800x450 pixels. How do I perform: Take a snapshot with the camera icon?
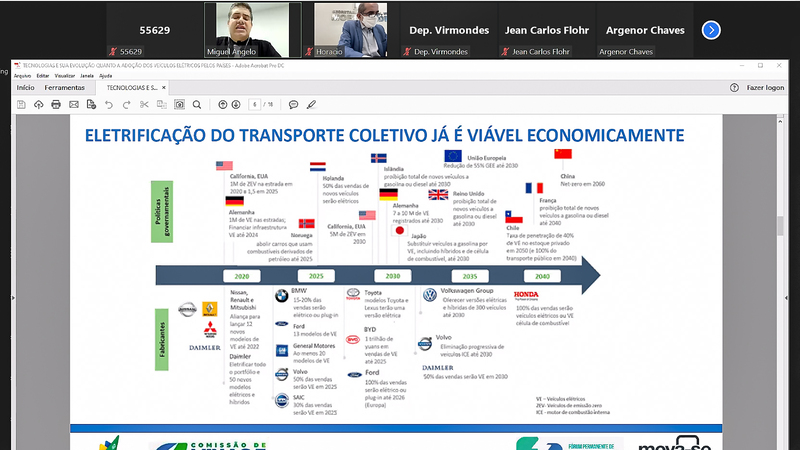point(179,104)
